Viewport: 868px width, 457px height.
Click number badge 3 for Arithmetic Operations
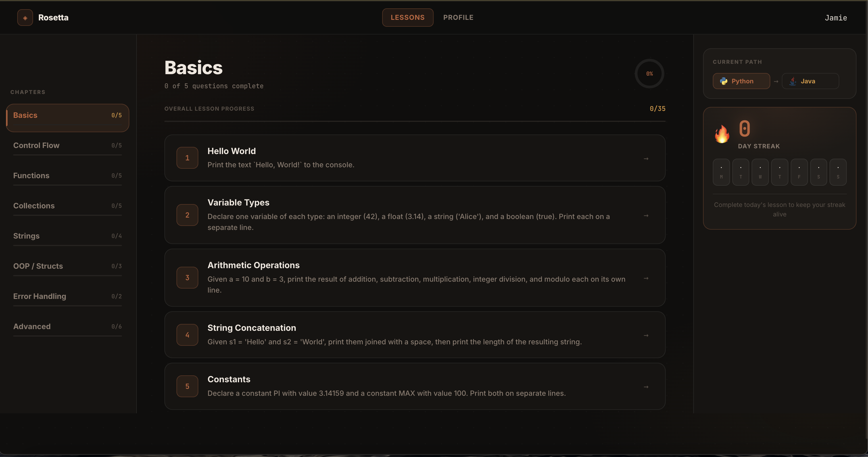(187, 278)
